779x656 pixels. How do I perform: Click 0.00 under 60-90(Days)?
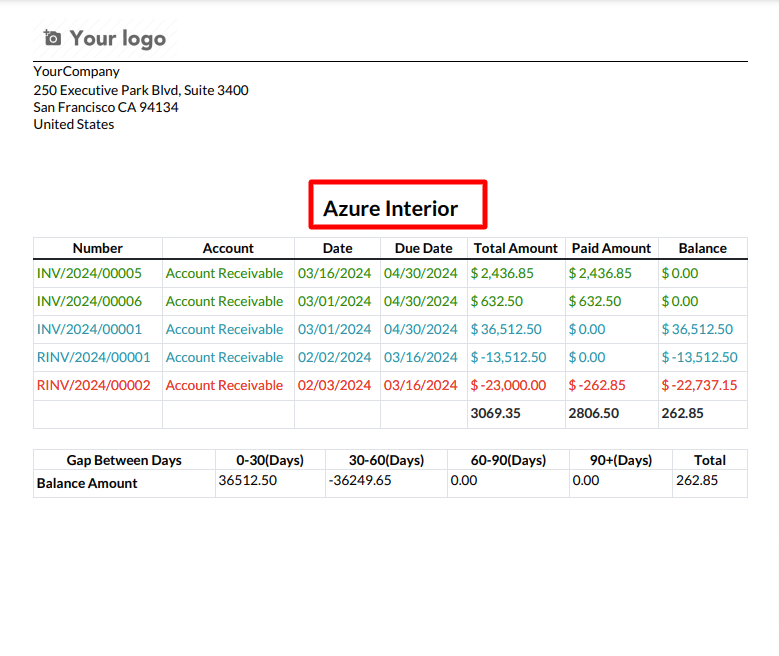click(x=464, y=481)
